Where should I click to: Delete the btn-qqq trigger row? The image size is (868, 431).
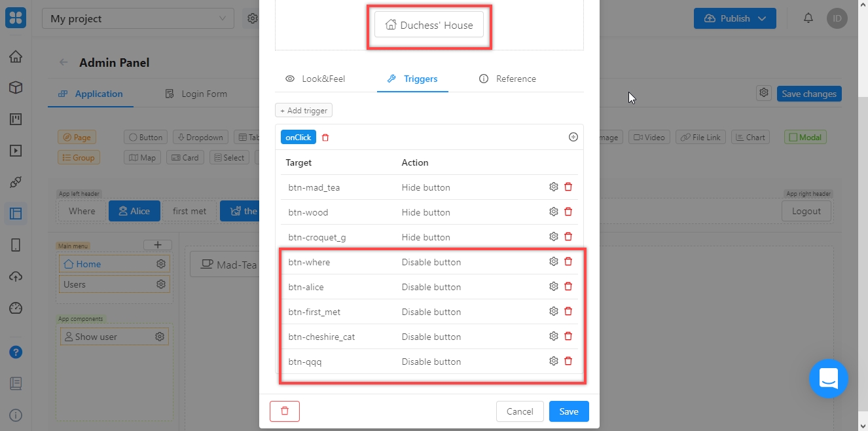pyautogui.click(x=568, y=362)
